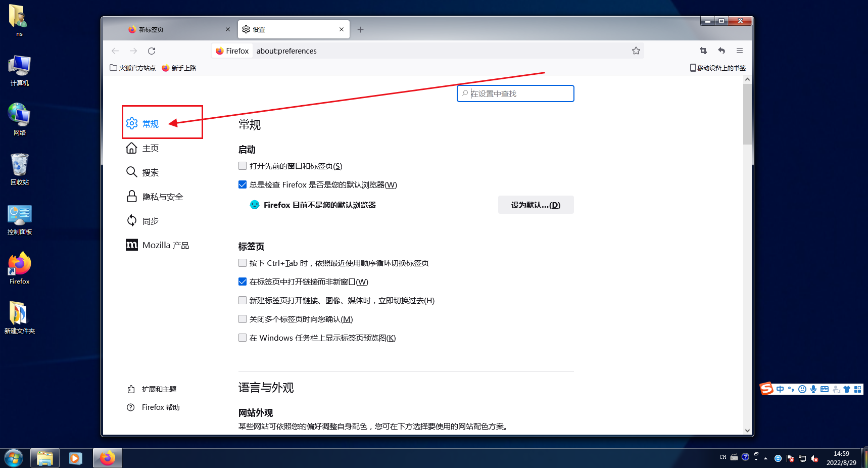Click the browser forward arrow
868x468 pixels.
click(133, 51)
